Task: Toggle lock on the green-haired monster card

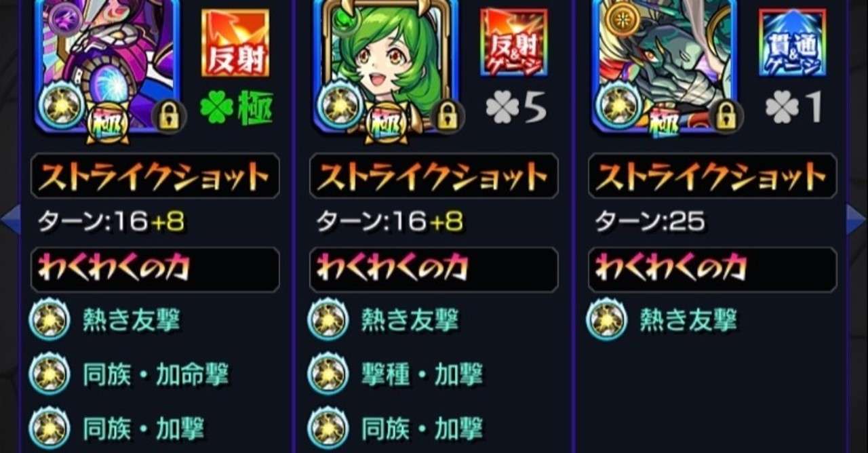Action: (446, 116)
